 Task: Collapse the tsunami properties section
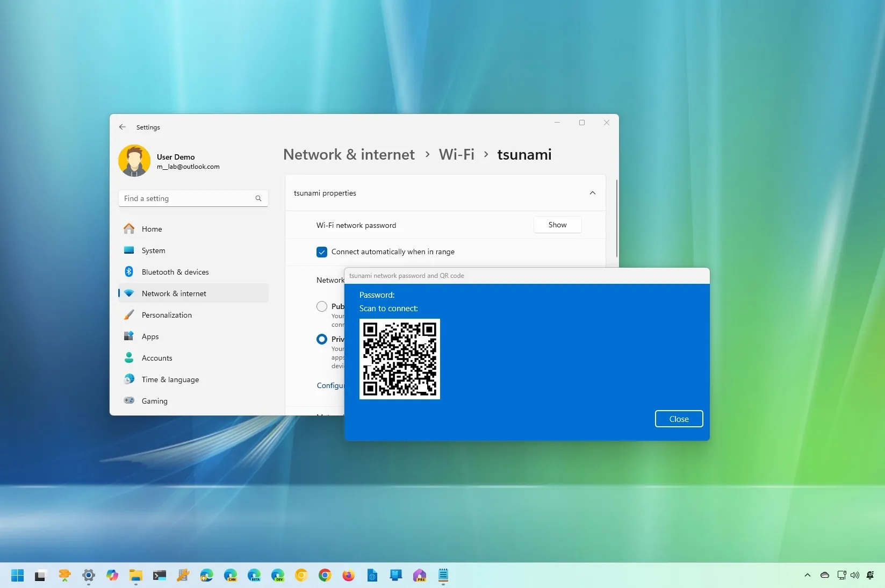click(592, 193)
